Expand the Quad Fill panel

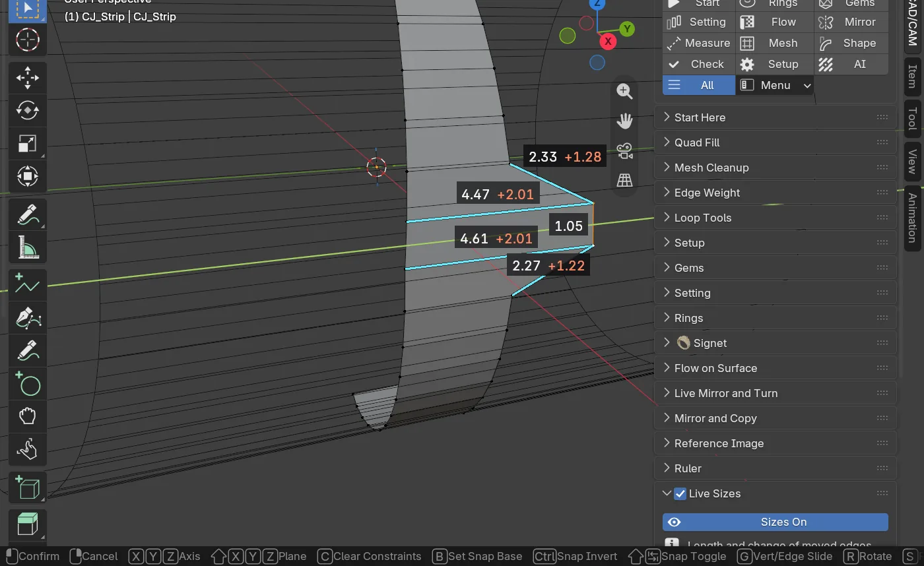click(775, 142)
